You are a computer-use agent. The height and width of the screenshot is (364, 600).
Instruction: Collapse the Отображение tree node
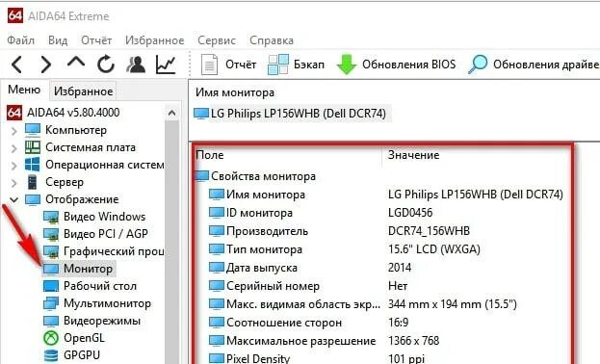13,199
